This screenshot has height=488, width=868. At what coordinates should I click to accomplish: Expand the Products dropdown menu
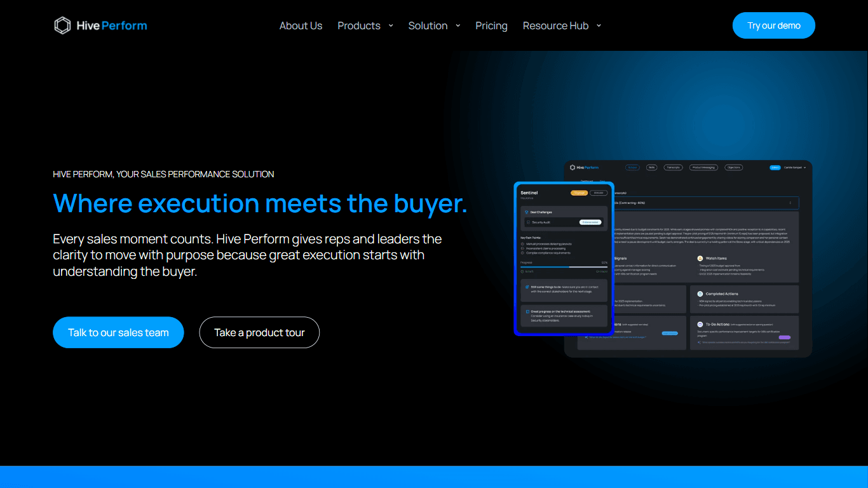click(x=365, y=25)
